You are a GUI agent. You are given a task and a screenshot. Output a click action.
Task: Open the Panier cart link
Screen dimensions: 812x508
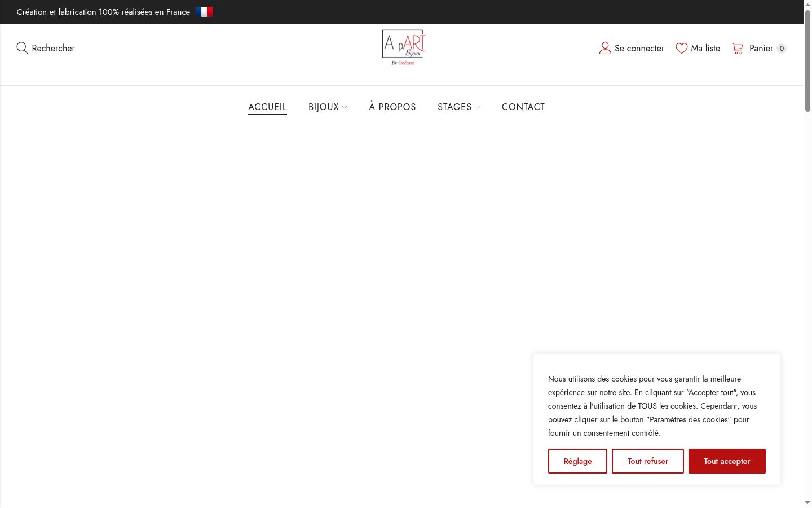pyautogui.click(x=761, y=49)
